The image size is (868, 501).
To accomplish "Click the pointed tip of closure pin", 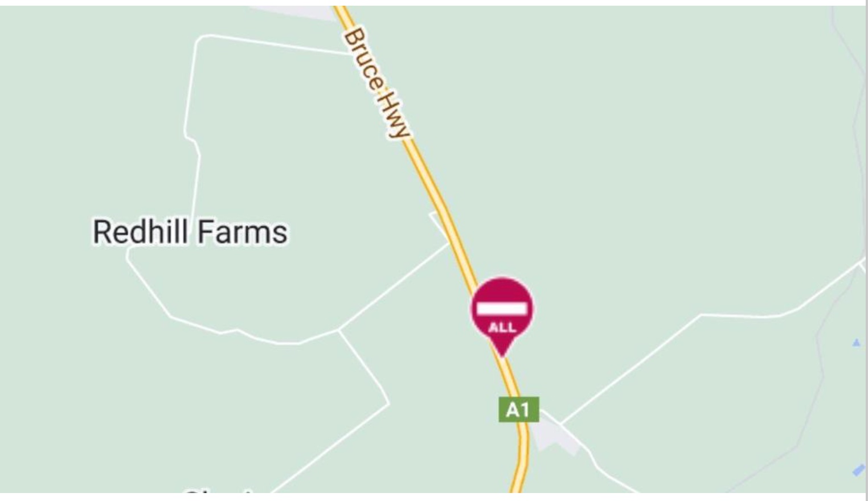I will tap(502, 354).
